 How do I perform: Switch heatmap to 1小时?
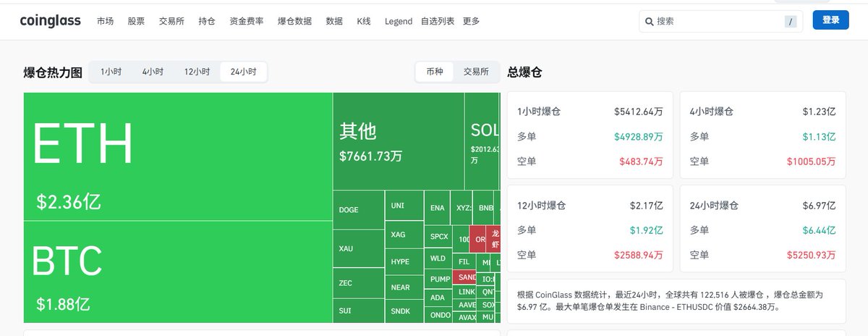111,72
